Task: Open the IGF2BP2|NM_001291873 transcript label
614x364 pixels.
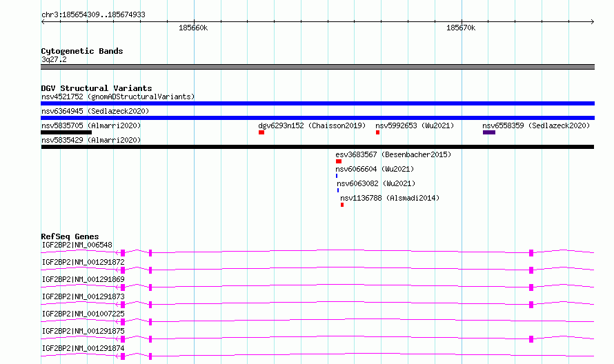Action: 83,296
